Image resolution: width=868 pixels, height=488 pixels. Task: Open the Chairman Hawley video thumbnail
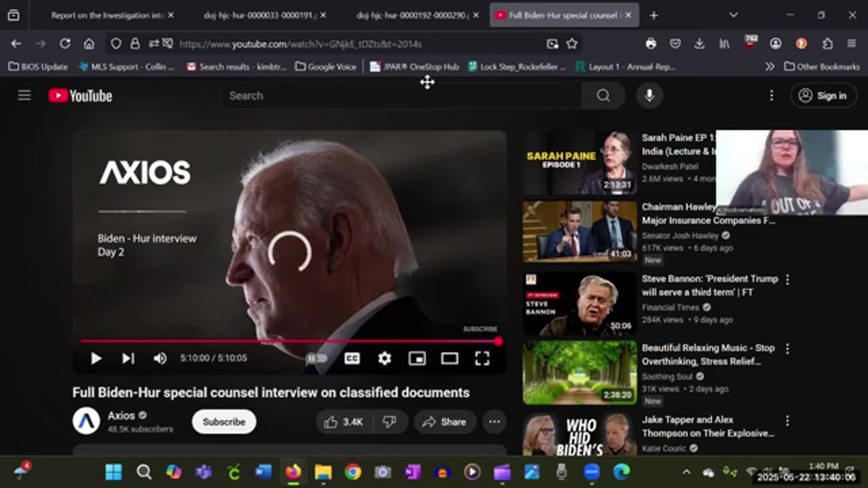[x=580, y=232]
